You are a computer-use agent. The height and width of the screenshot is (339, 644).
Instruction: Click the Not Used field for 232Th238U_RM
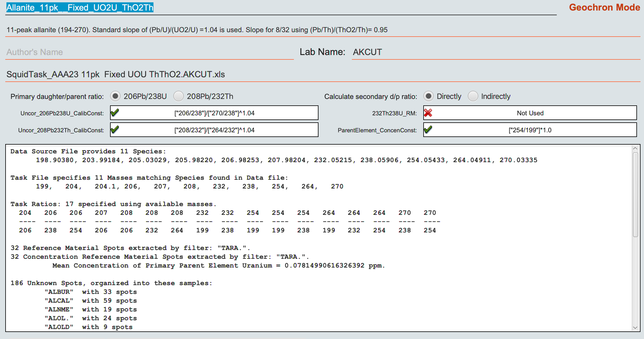click(530, 113)
